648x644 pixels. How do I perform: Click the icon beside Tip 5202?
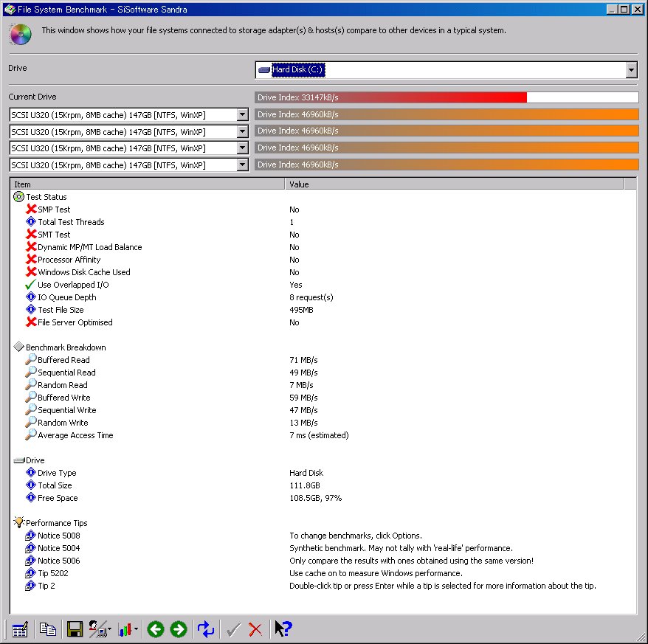[x=30, y=573]
